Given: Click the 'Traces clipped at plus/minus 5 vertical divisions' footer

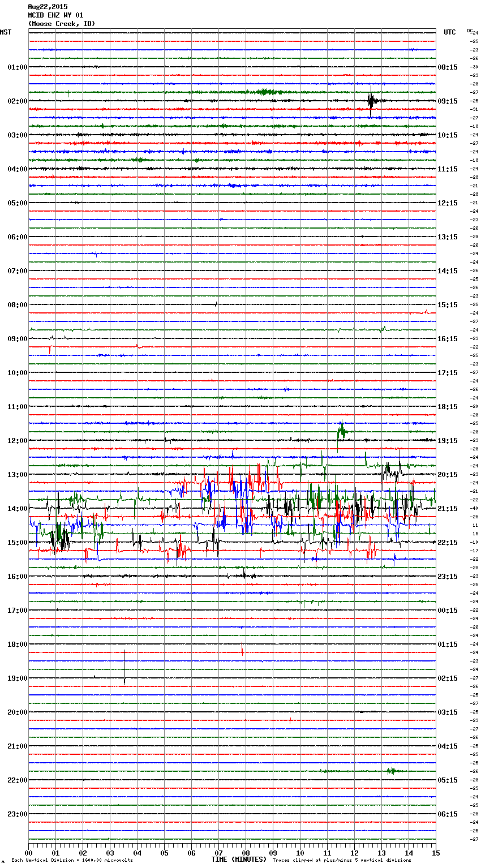Looking at the screenshot, I should coord(342,861).
